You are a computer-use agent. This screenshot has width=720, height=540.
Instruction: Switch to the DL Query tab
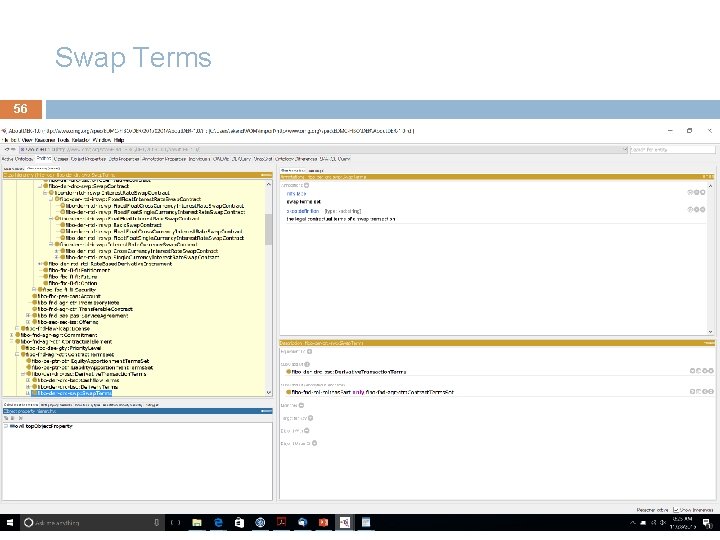tap(241, 159)
